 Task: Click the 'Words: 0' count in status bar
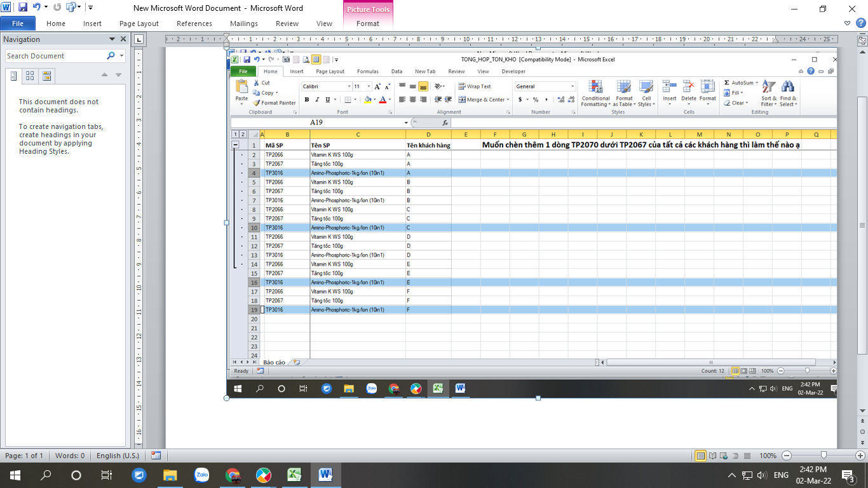click(70, 456)
